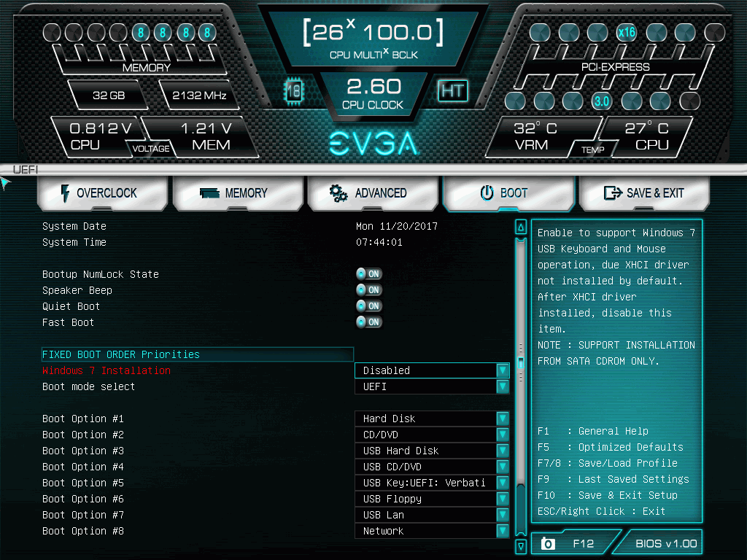Click the lightning bolt Overclock icon
This screenshot has height=560, width=747.
tap(65, 193)
